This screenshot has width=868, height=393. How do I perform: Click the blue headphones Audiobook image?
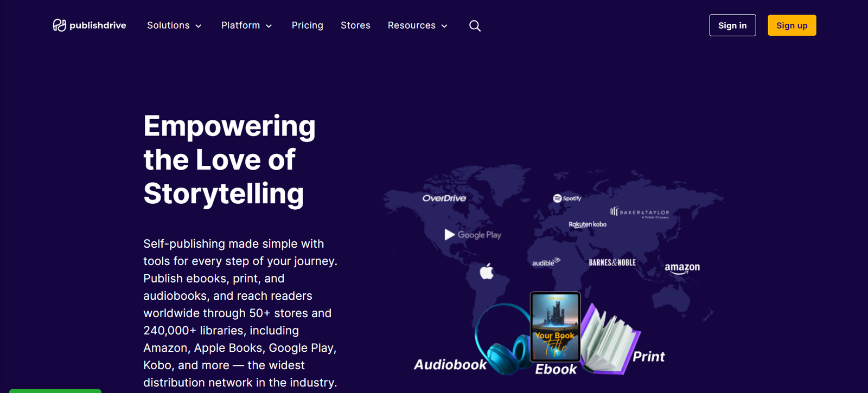(x=502, y=339)
